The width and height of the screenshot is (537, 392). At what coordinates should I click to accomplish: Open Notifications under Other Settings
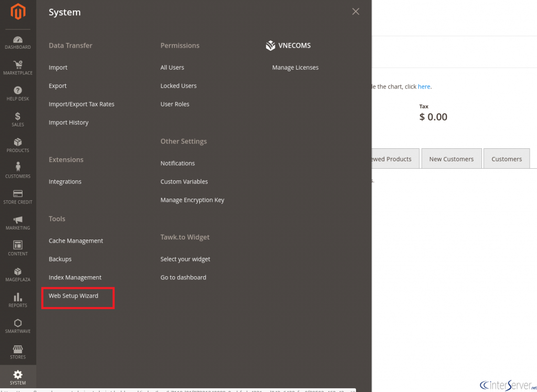click(x=177, y=164)
